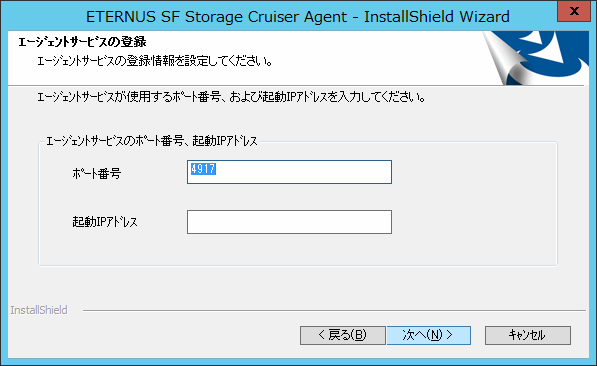This screenshot has height=366, width=597.
Task: Click the instruction line about 使用するポート番号
Action: (231, 97)
